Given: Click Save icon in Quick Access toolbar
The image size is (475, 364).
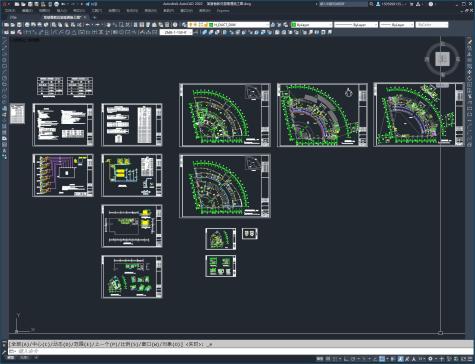Looking at the screenshot, I should [x=30, y=4].
